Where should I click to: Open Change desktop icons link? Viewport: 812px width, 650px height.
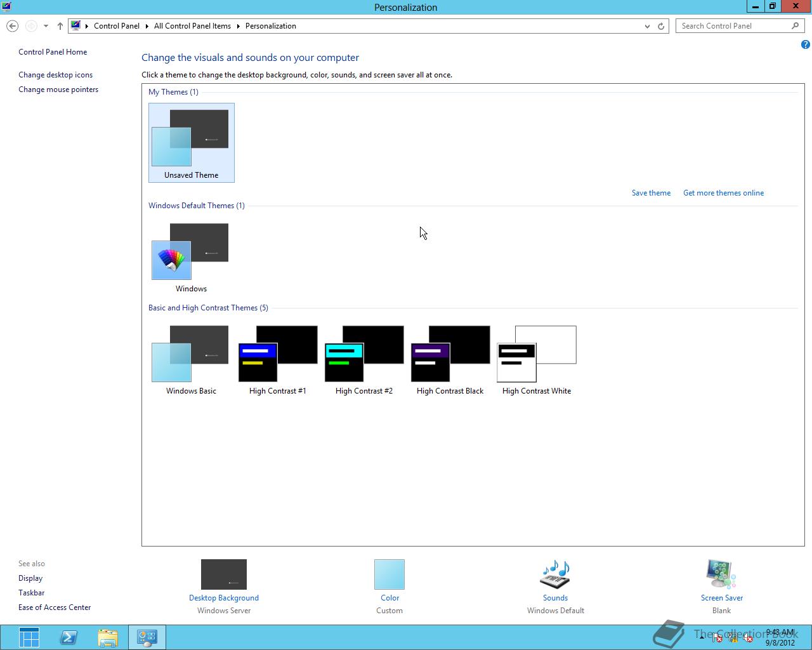pos(55,75)
